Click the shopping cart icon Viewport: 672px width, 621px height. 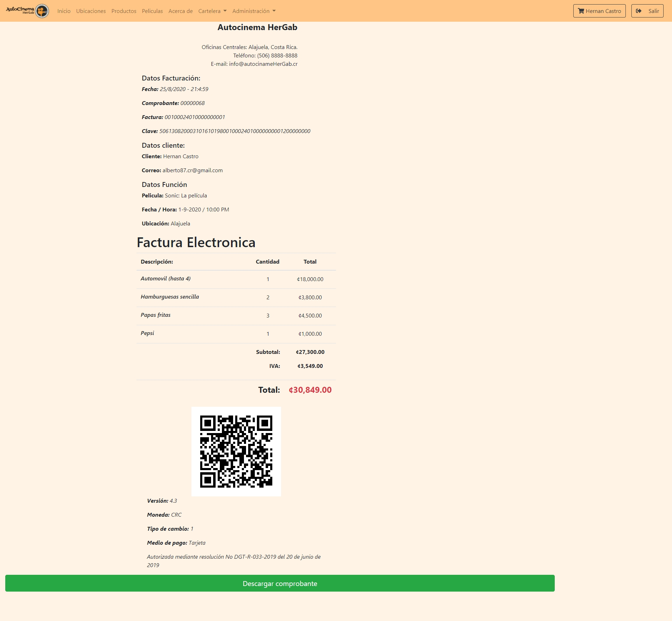pos(581,11)
